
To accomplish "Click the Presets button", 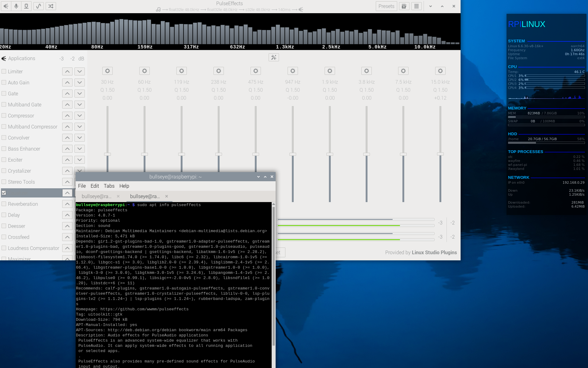I will point(386,6).
